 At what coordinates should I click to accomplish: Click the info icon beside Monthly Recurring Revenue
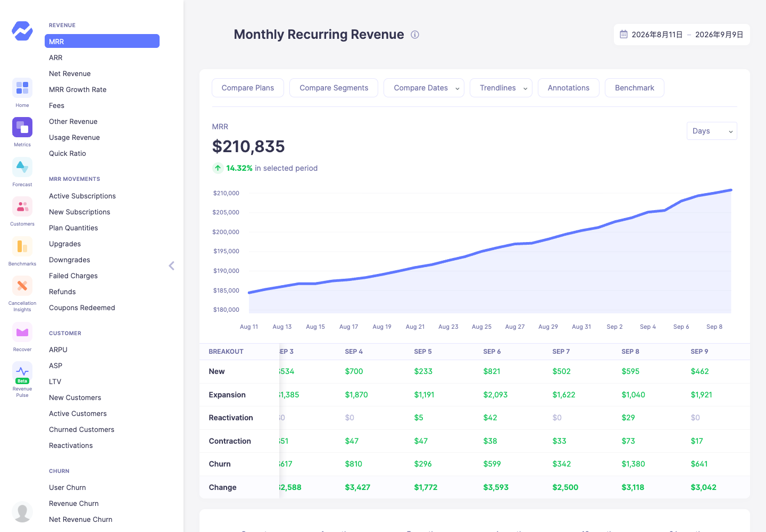point(415,35)
